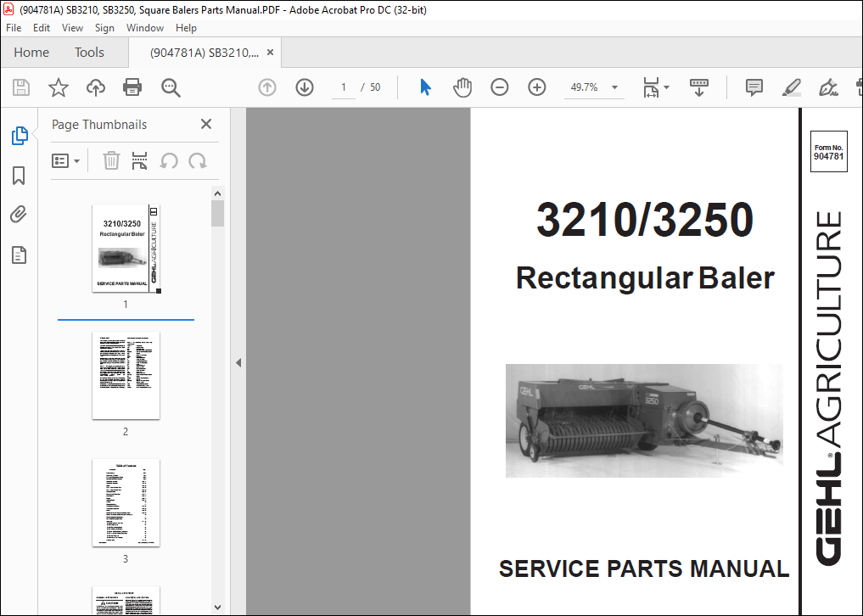The height and width of the screenshot is (616, 863).
Task: Open the Sign menu
Action: [x=104, y=27]
